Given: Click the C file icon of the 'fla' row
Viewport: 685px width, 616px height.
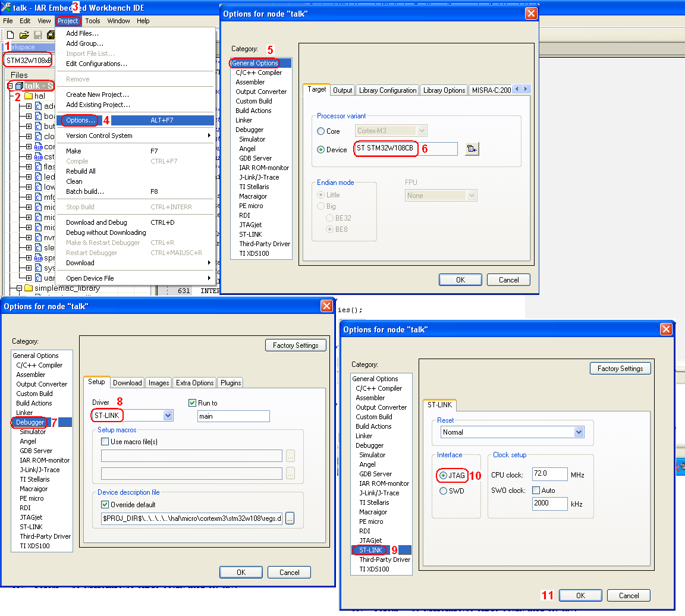Looking at the screenshot, I should [x=39, y=167].
